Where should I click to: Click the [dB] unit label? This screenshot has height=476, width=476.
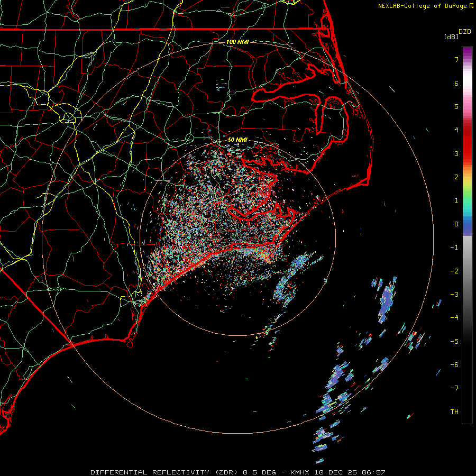[x=451, y=36]
